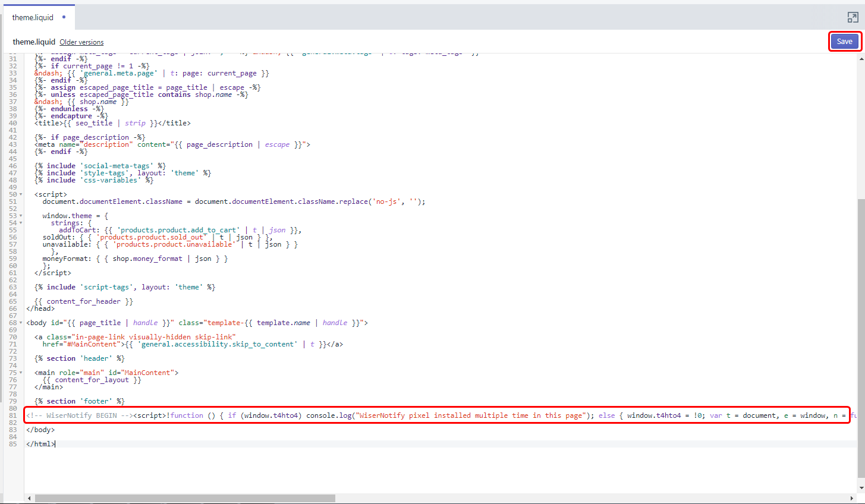The width and height of the screenshot is (865, 504).
Task: Collapse the strings block at line 54
Action: [21, 223]
